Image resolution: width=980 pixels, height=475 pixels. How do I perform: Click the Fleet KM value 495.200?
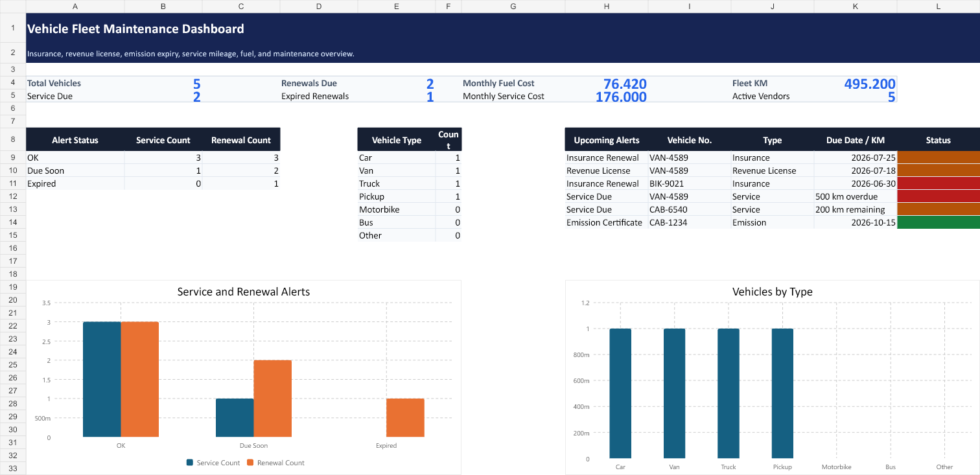coord(870,84)
